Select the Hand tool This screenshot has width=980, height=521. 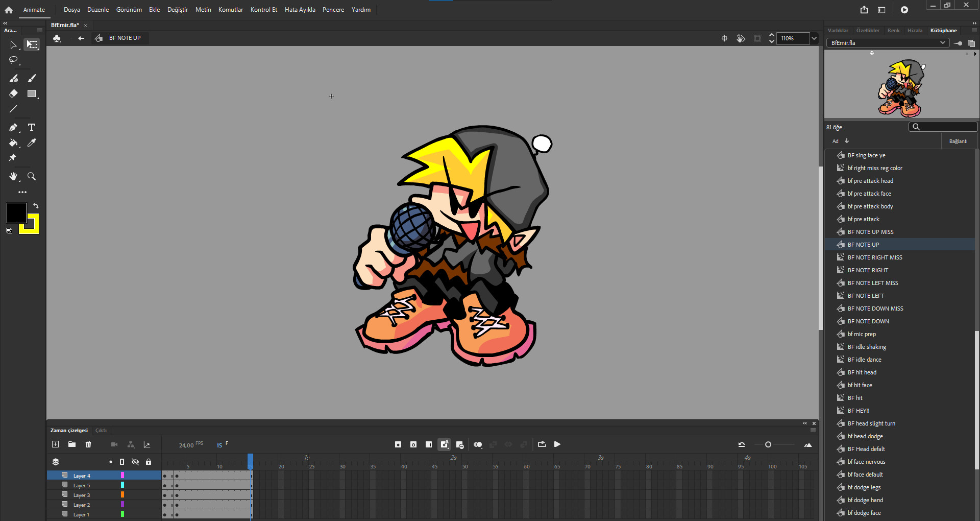tap(13, 176)
